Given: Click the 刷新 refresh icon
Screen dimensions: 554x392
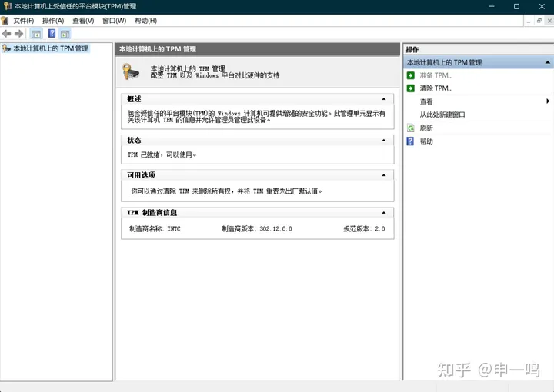Looking at the screenshot, I should point(411,128).
